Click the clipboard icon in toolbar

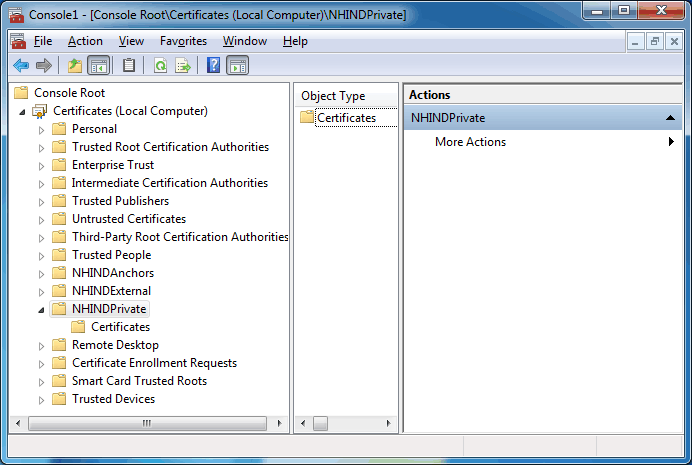[129, 66]
